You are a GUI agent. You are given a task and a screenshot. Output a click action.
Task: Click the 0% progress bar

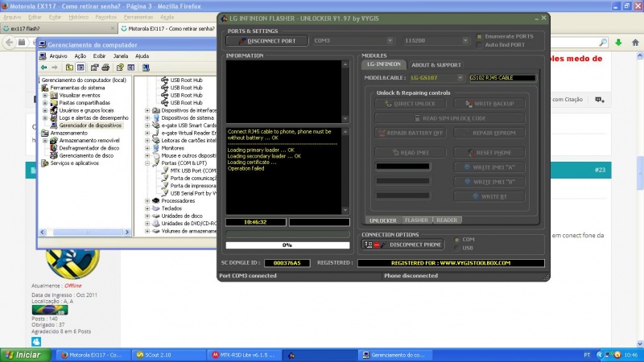[287, 245]
